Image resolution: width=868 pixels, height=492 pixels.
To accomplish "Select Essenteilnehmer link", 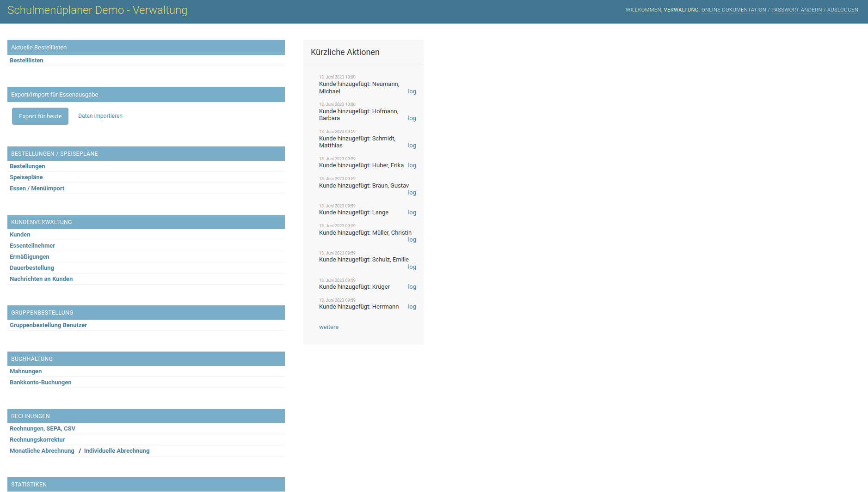I will coord(32,246).
